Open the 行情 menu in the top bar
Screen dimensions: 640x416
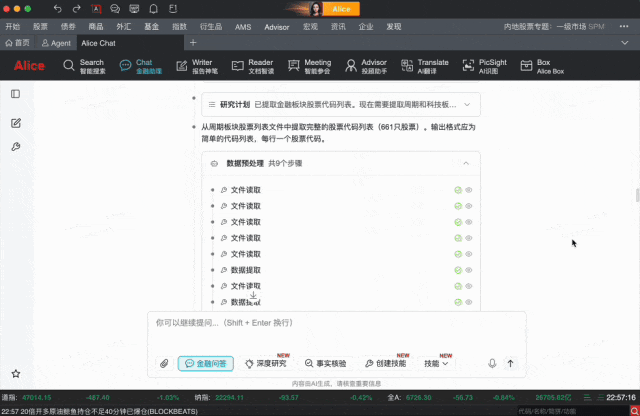tap(40, 27)
